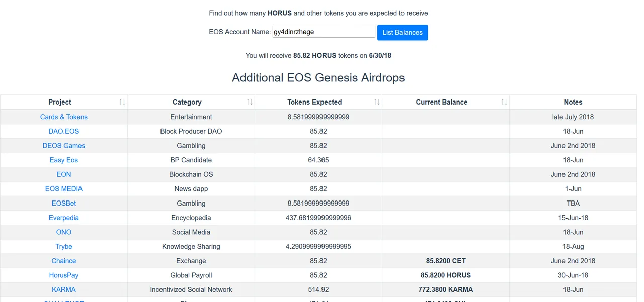Select the Knowledge Sharing category cell
The width and height of the screenshot is (644, 302).
(191, 246)
